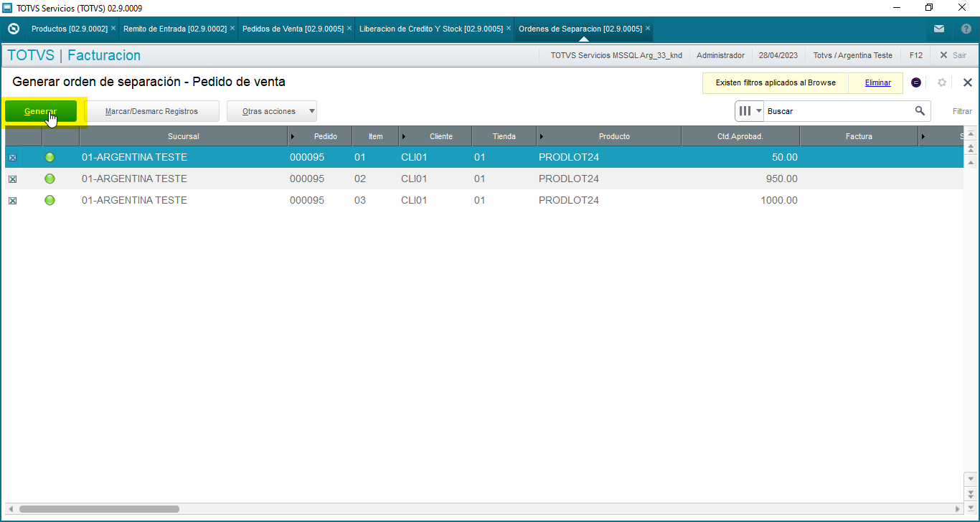Open the Otras acciones dropdown
Image resolution: width=980 pixels, height=522 pixels.
coord(272,111)
